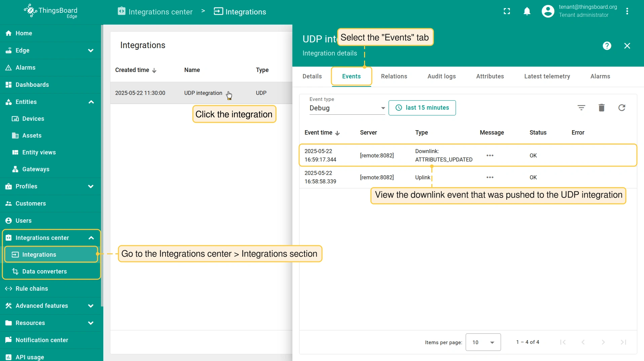Expand the Advanced features menu
The image size is (644, 361).
(91, 306)
